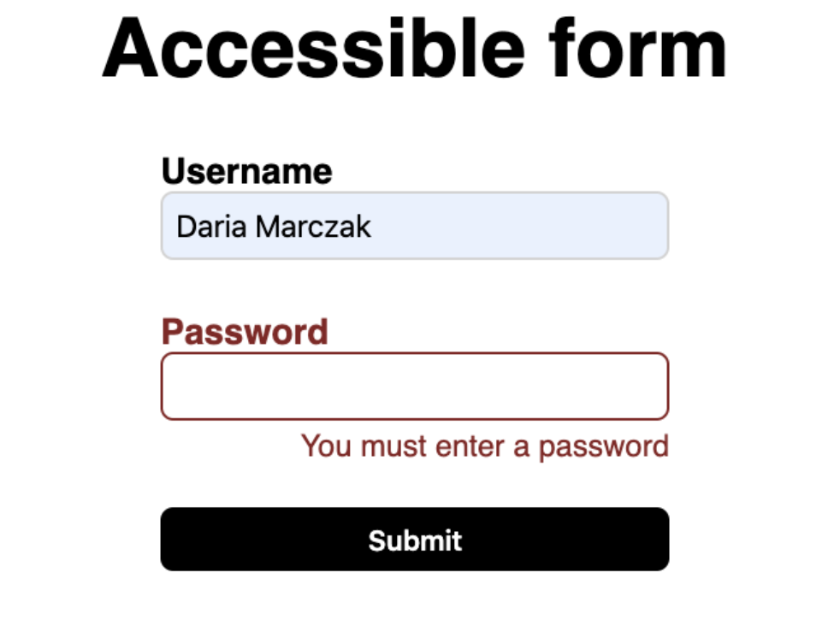This screenshot has width=840, height=626.
Task: Select the white "Submit" text on the button
Action: pos(415,540)
